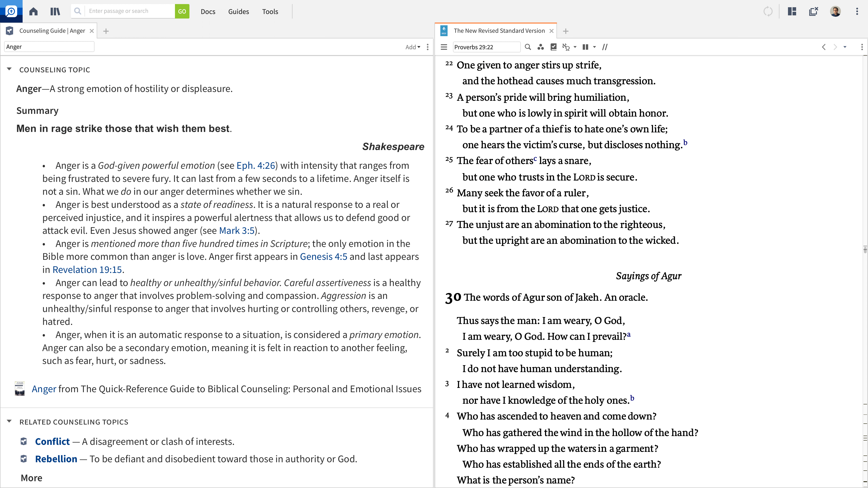Click the Proverbs 29:22 reference box

486,47
